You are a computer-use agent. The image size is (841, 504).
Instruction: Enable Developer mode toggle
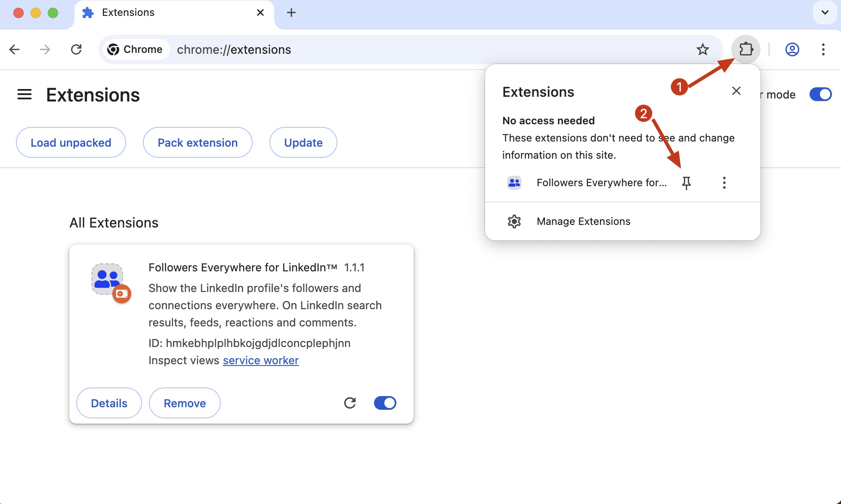point(820,94)
